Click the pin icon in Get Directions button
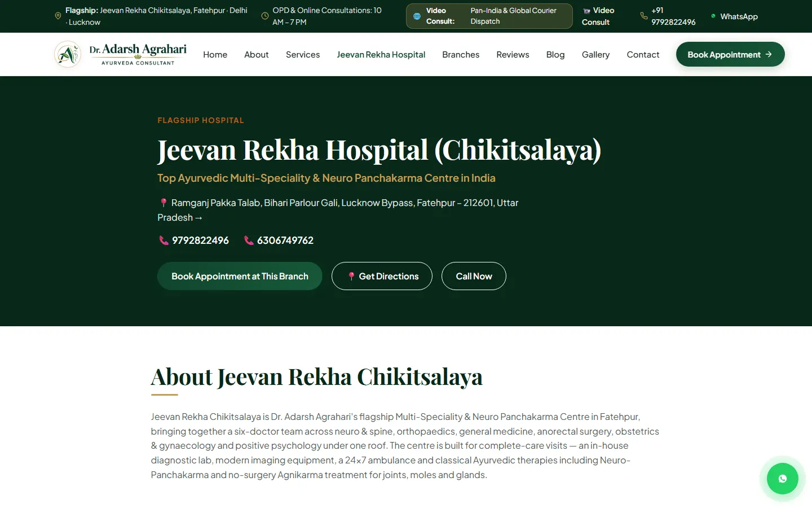This screenshot has width=812, height=508. click(x=351, y=276)
